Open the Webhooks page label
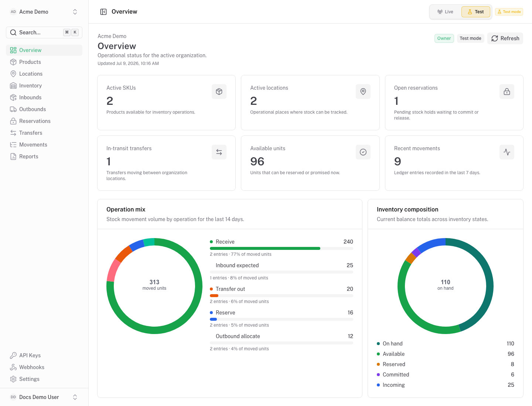This screenshot has height=406, width=532. point(32,367)
